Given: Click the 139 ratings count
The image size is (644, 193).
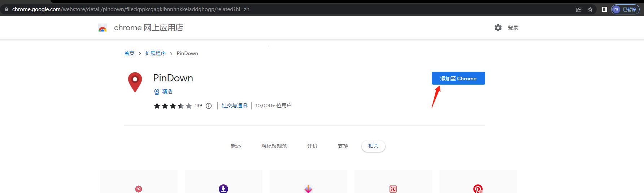Looking at the screenshot, I should [x=198, y=106].
